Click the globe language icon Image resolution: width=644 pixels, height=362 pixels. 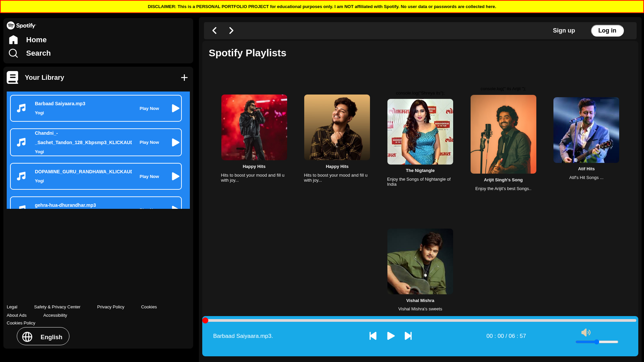tap(27, 337)
